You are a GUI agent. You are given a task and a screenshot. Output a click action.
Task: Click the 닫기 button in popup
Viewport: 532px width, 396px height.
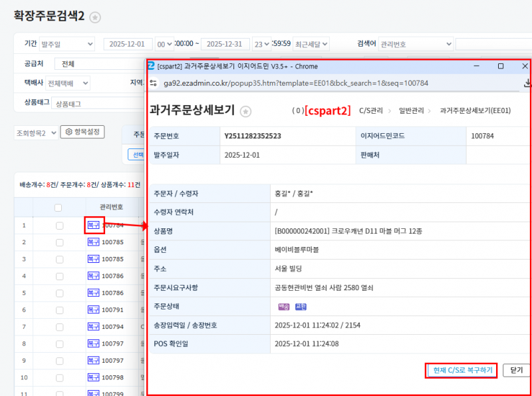[x=517, y=370]
